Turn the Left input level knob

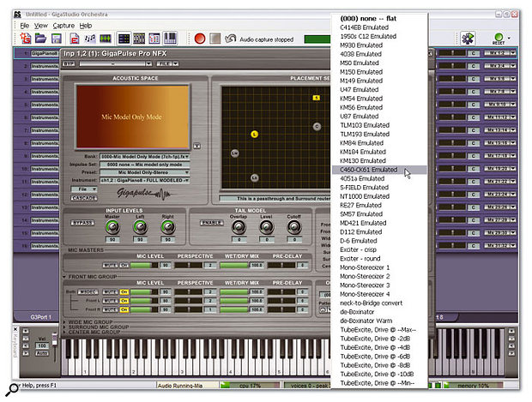(x=140, y=227)
